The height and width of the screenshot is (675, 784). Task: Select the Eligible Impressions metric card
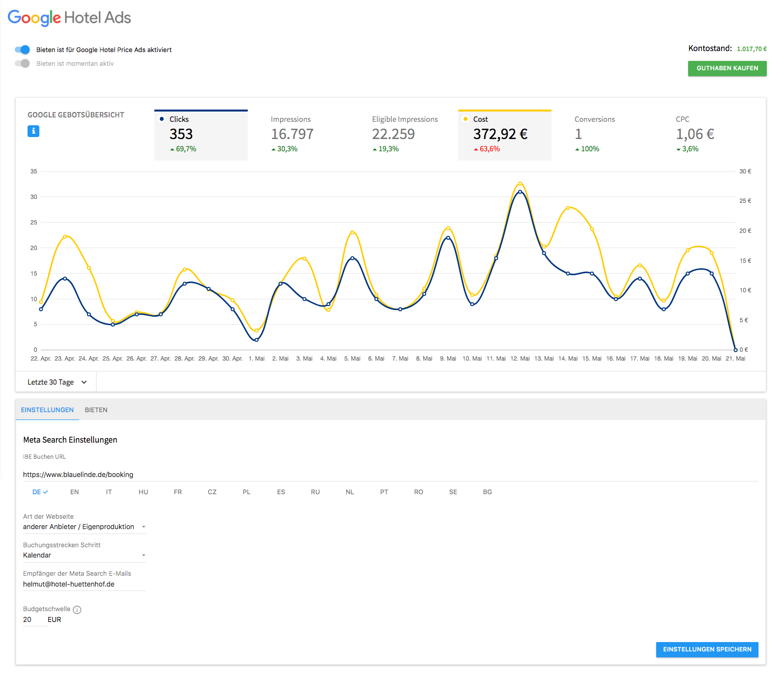click(404, 135)
